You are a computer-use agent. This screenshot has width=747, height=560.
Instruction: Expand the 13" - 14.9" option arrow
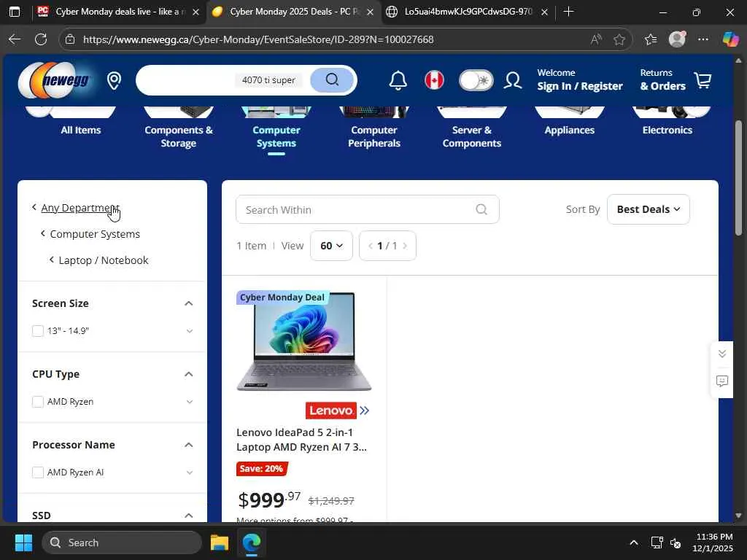[x=190, y=331]
